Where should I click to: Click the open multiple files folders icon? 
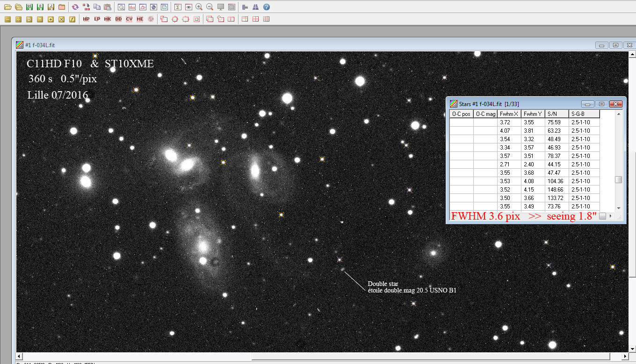(18, 7)
